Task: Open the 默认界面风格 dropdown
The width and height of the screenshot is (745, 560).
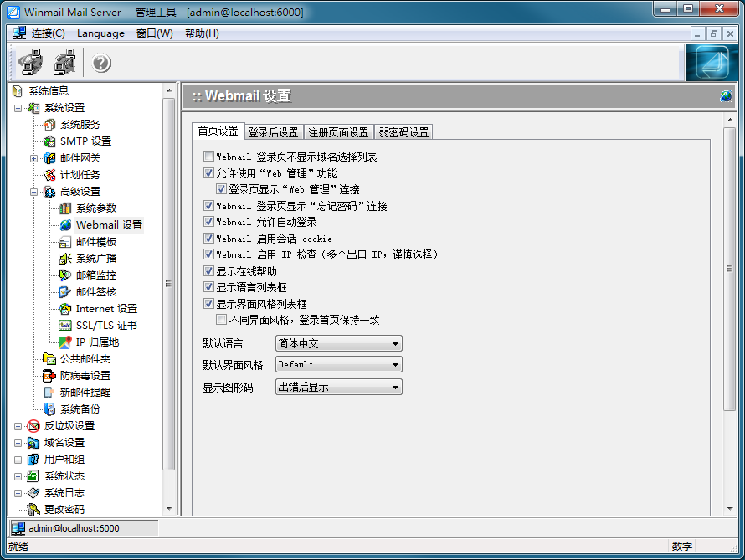Action: [x=394, y=364]
